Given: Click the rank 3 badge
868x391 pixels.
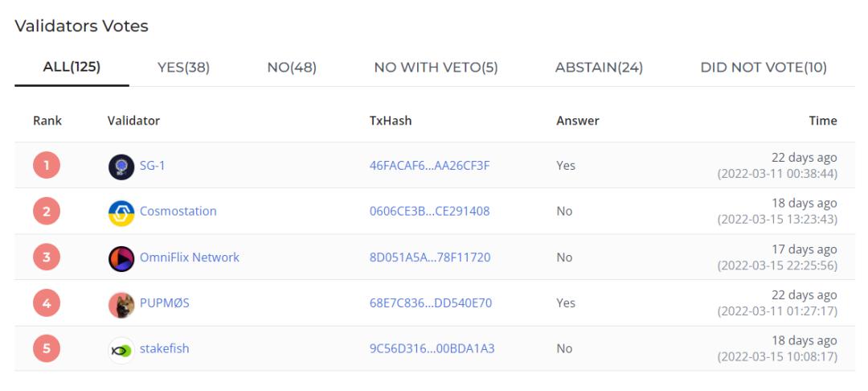Looking at the screenshot, I should [x=47, y=258].
